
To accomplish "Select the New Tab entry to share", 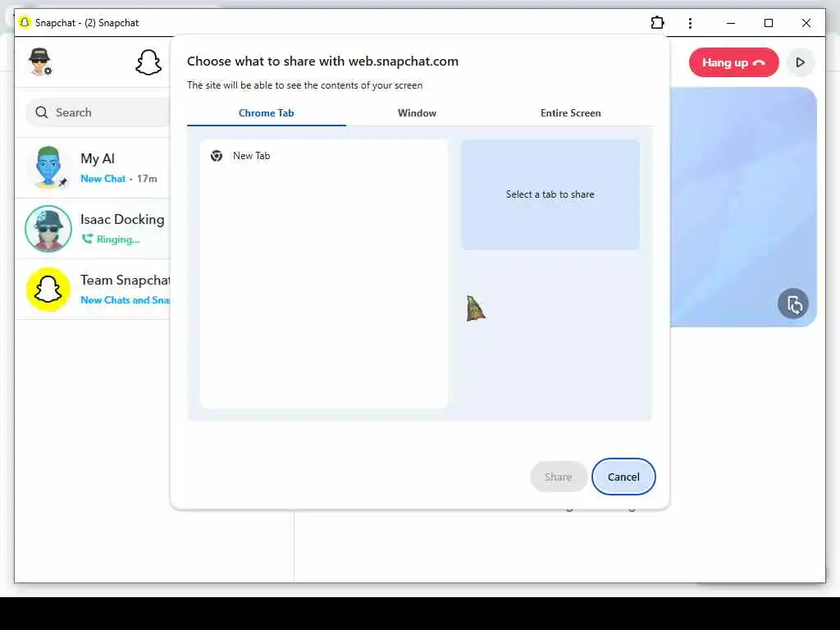I will [323, 156].
